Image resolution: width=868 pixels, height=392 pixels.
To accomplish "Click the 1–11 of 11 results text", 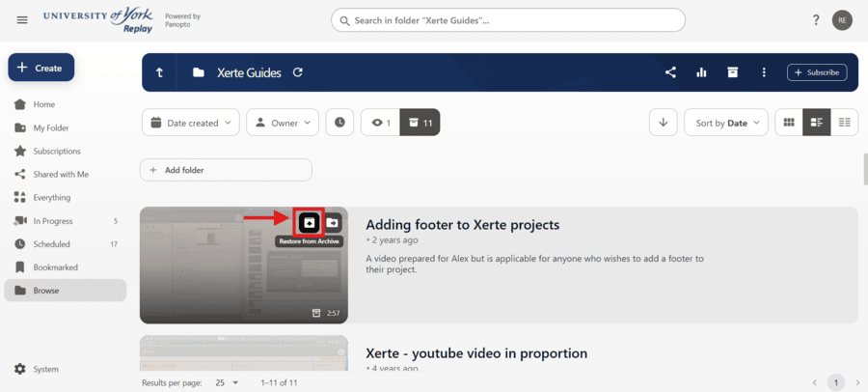I will (279, 382).
